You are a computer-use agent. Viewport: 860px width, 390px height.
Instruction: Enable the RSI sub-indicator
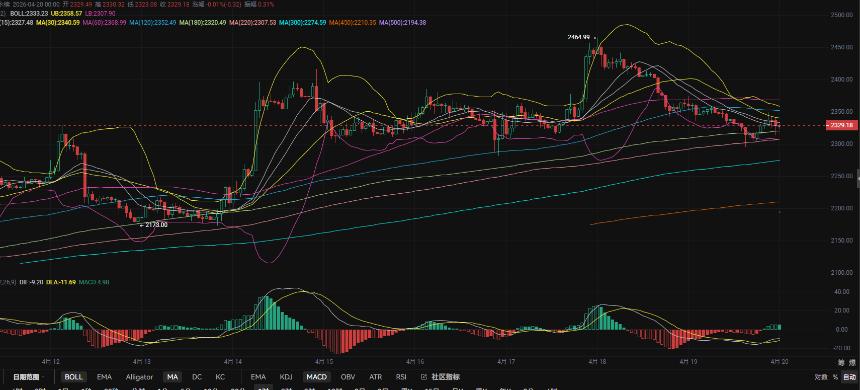click(401, 377)
